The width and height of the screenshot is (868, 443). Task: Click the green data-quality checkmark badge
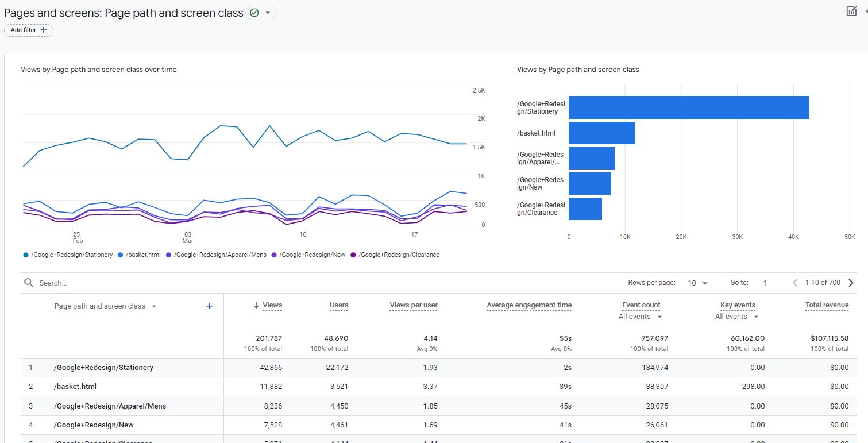(253, 12)
